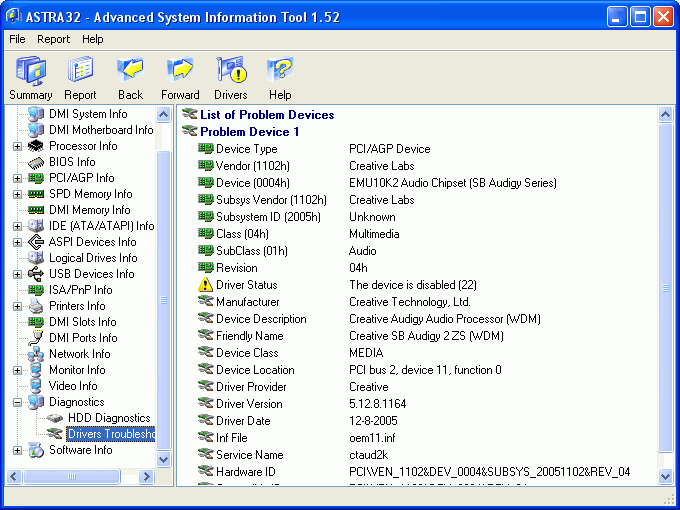Click 'The device is disabled (22)' value
Screen dimensions: 680x510
(x=413, y=285)
